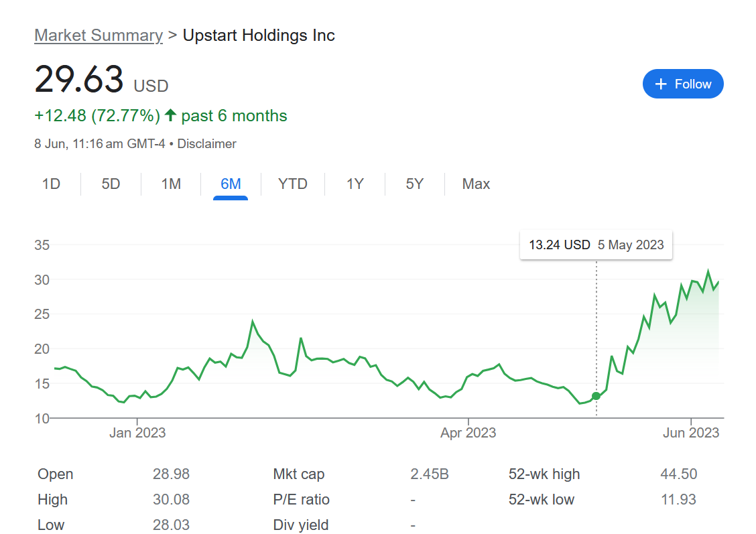This screenshot has width=756, height=534.
Task: Select the Max time range tab
Action: [476, 184]
